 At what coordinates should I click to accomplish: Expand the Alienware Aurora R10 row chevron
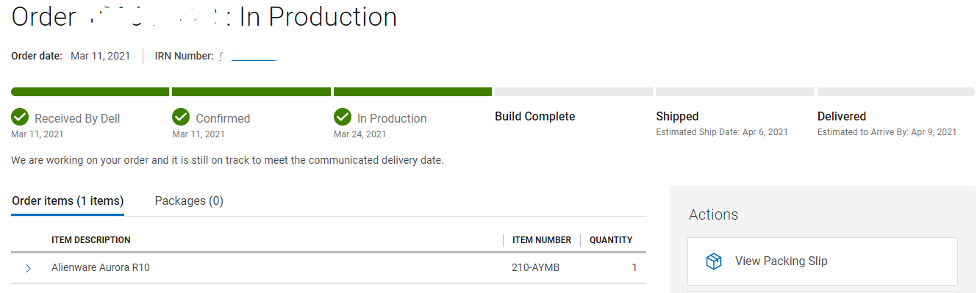[x=28, y=268]
